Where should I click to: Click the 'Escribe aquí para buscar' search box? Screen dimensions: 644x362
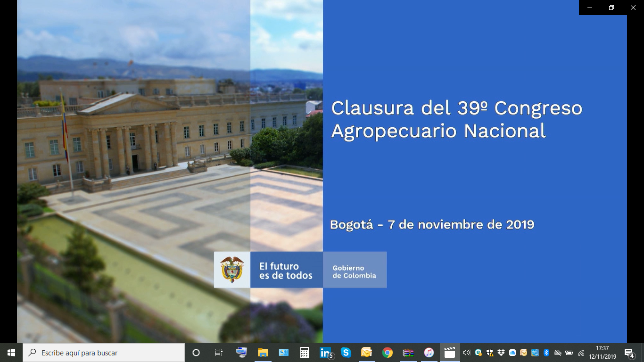coord(104,353)
